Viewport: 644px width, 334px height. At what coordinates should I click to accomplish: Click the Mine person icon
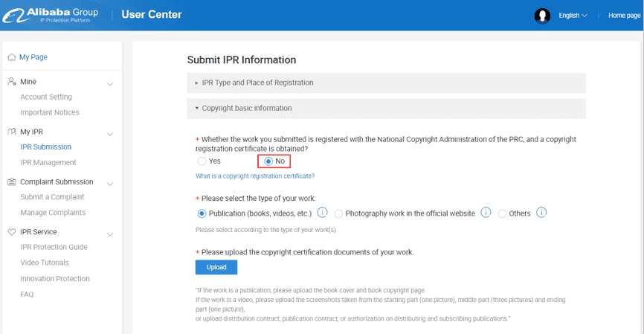pyautogui.click(x=11, y=82)
